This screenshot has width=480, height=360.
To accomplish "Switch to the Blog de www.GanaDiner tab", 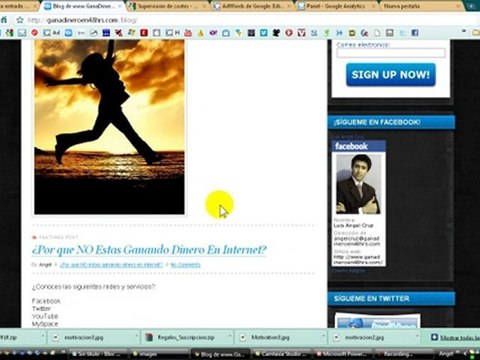I will pos(82,6).
